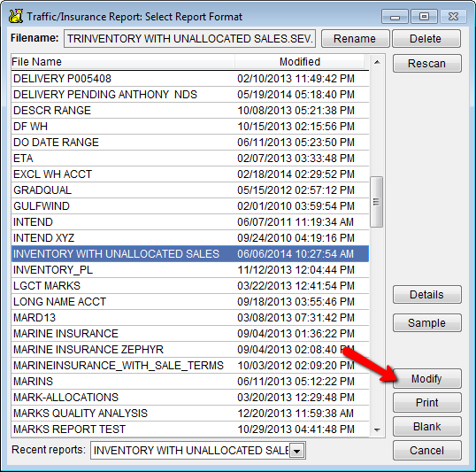476x472 pixels.
Task: Select the MARK-ALLOCATIONS report
Action: (x=190, y=398)
